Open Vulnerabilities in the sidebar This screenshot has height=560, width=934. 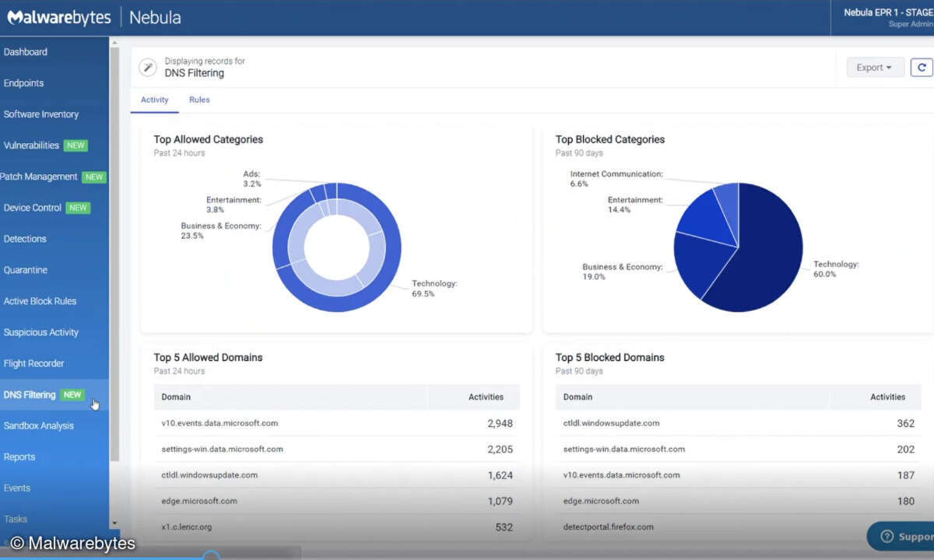31,145
